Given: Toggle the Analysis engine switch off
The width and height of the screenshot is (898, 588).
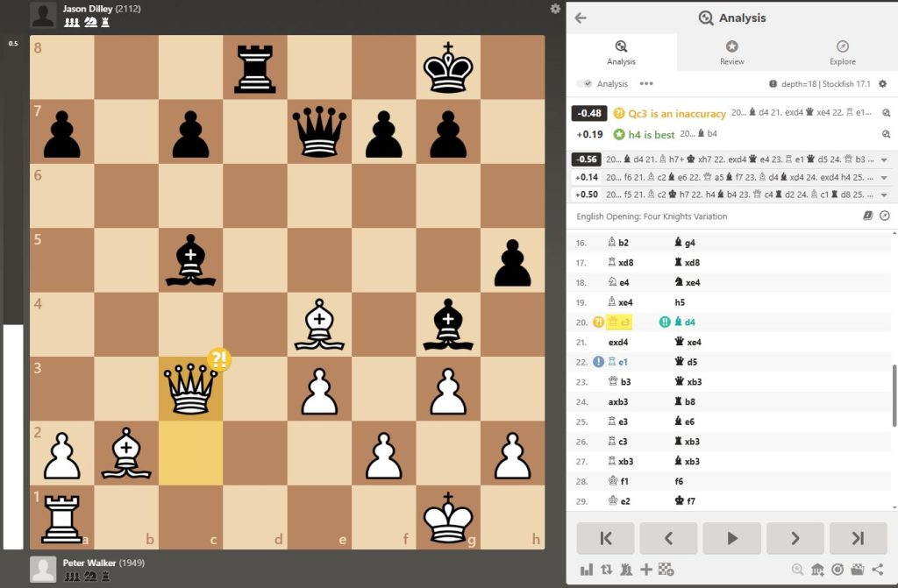Looking at the screenshot, I should coord(585,84).
